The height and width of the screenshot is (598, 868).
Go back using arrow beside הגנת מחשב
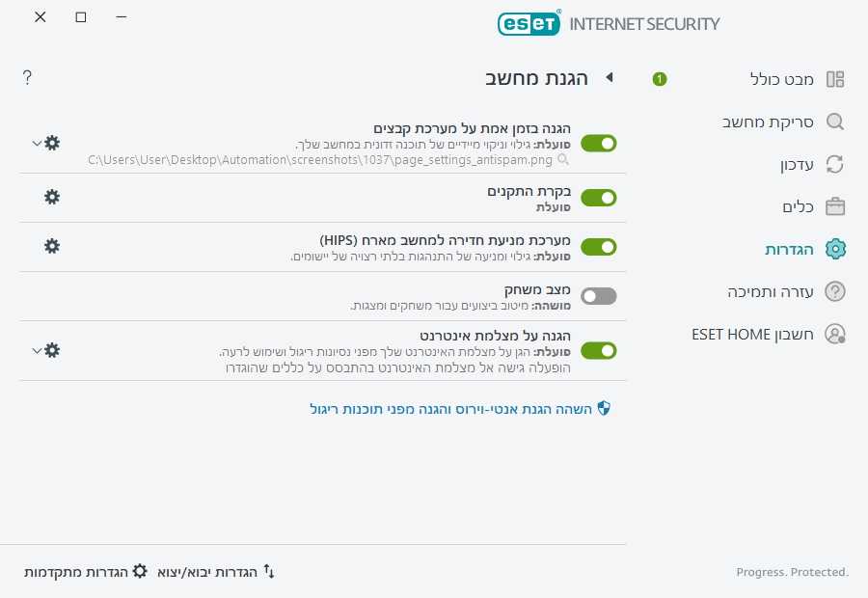(x=610, y=77)
